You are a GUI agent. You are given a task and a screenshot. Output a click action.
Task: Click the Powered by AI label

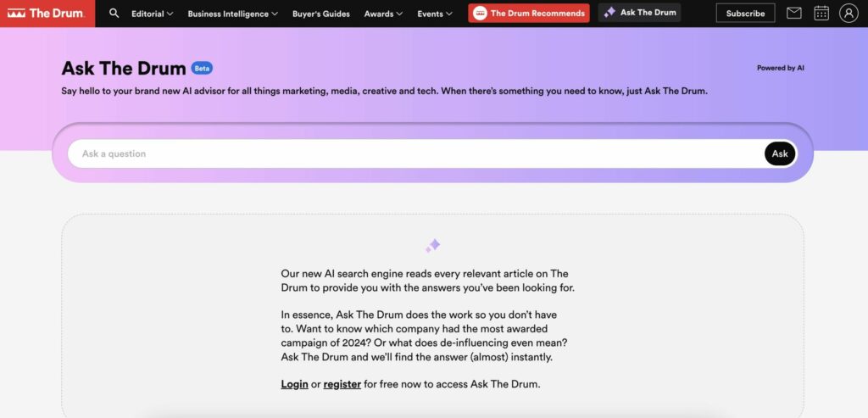coord(781,68)
